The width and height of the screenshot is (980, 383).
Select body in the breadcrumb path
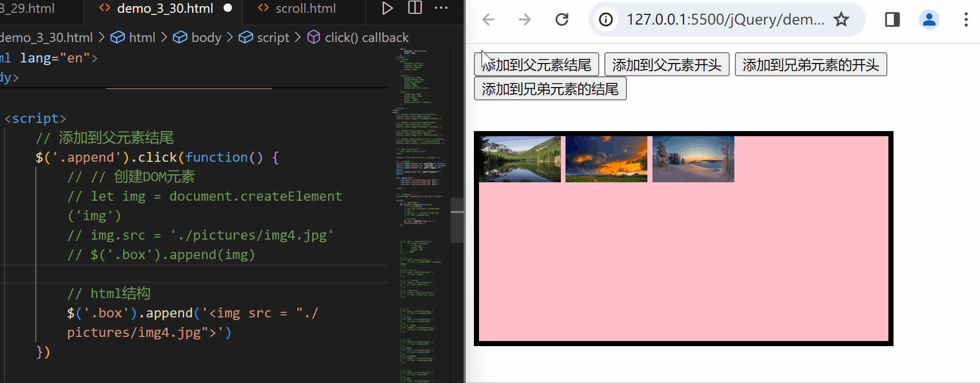point(206,37)
